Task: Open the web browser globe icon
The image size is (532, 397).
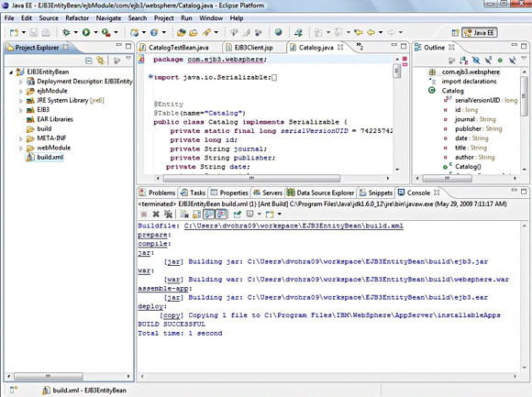Action: click(x=279, y=32)
